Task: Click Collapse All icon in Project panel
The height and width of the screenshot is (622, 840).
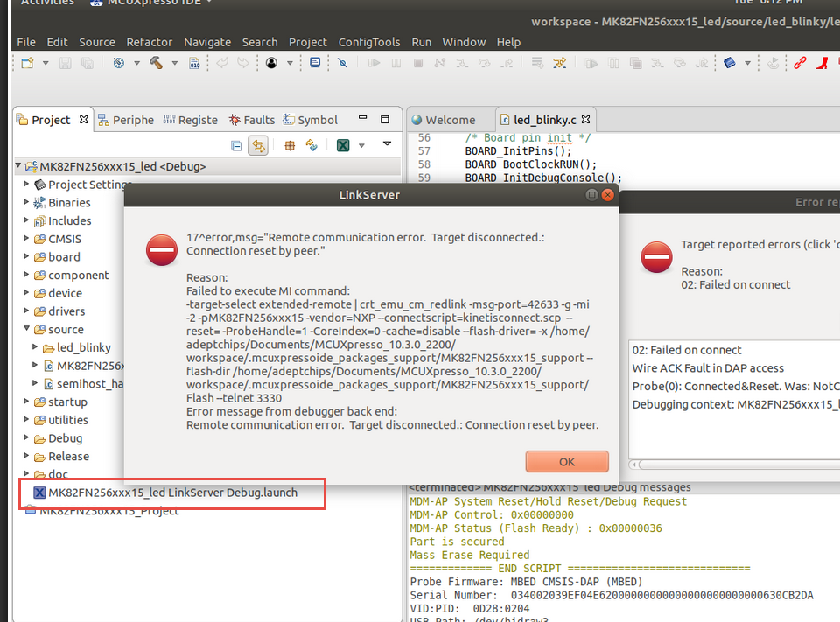Action: 236,146
